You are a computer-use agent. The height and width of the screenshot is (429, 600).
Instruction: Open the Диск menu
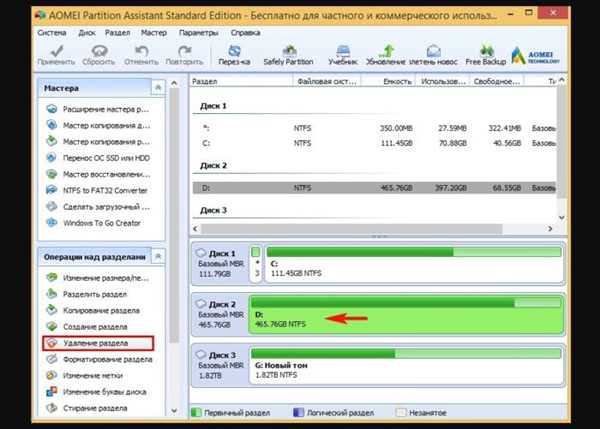[87, 33]
